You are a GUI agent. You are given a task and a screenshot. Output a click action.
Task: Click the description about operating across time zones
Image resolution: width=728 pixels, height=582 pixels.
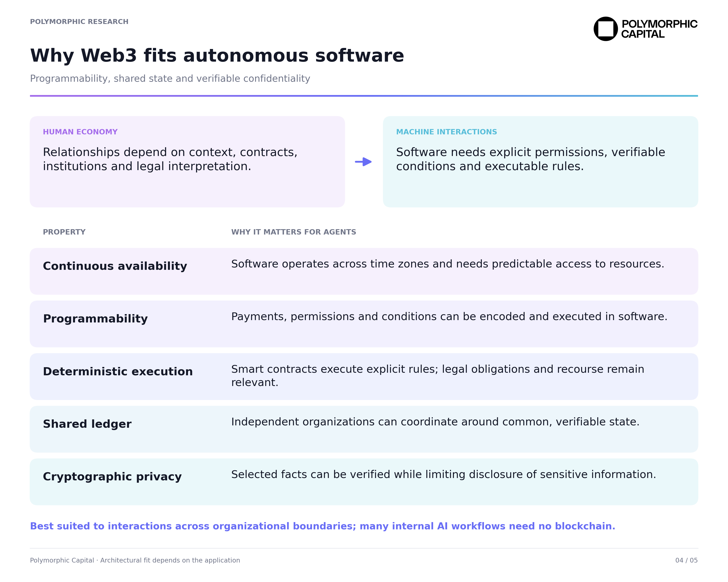(x=448, y=264)
